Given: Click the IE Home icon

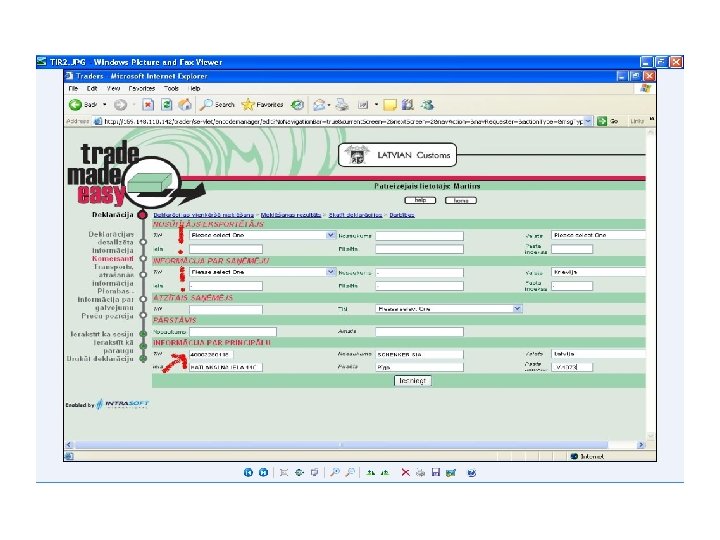Looking at the screenshot, I should (185, 105).
